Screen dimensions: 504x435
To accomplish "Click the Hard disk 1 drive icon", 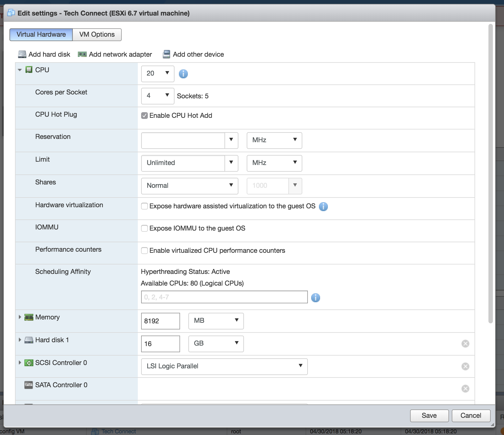I will 29,340.
